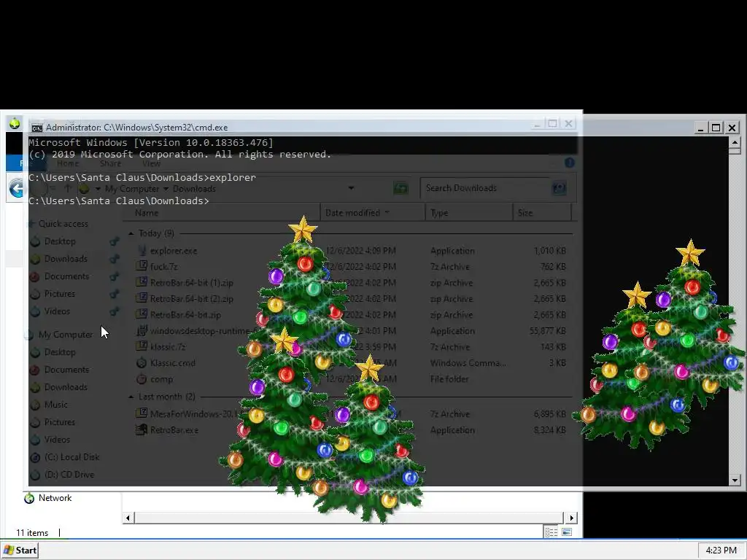Click the pin icon next to Quick access Downloads

[x=114, y=259]
